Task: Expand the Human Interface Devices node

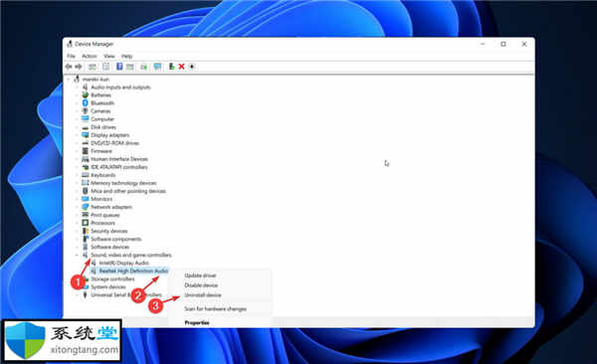Action: tap(77, 159)
